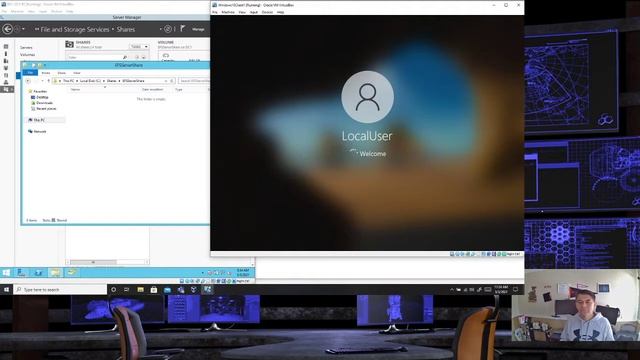Open Cortana circle on host taskbar
Image resolution: width=640 pixels, height=360 pixels.
pos(113,289)
